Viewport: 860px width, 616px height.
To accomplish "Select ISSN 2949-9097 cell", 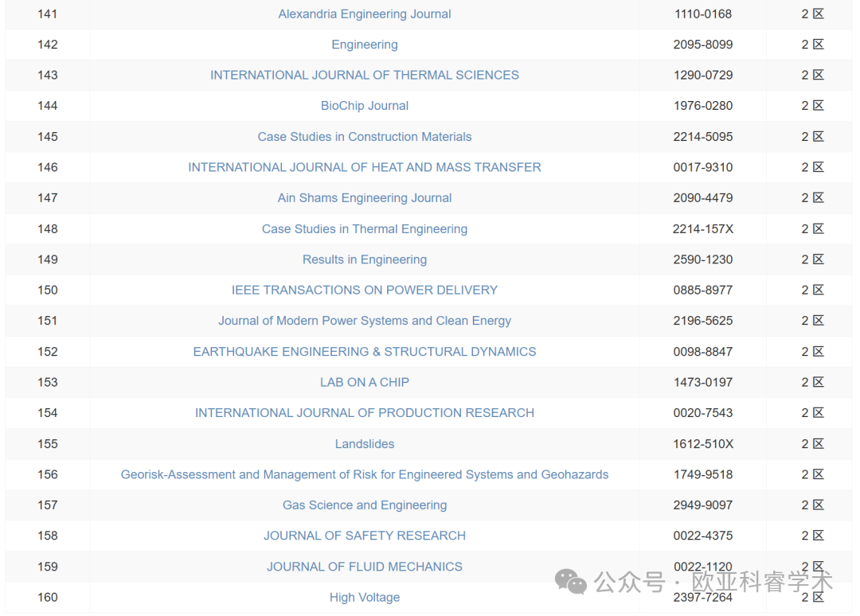I will pos(702,505).
